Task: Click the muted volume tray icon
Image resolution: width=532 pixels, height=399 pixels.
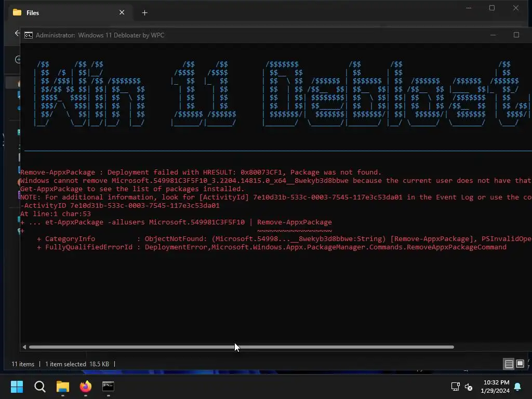Action: coord(469,387)
